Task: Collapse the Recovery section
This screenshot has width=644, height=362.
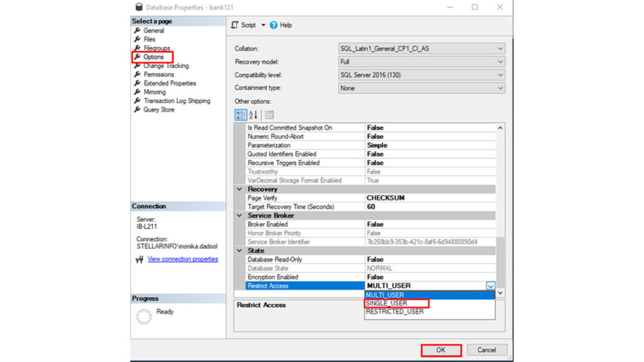Action: pos(240,189)
